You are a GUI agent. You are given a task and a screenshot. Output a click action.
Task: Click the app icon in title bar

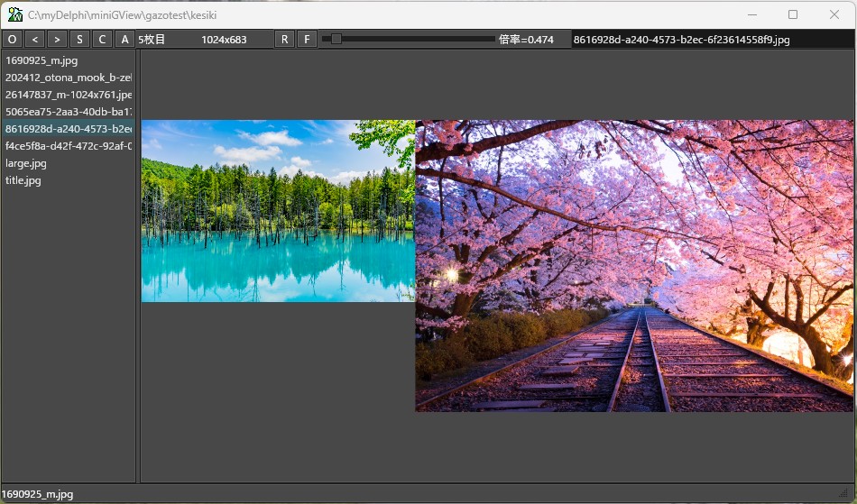point(15,14)
